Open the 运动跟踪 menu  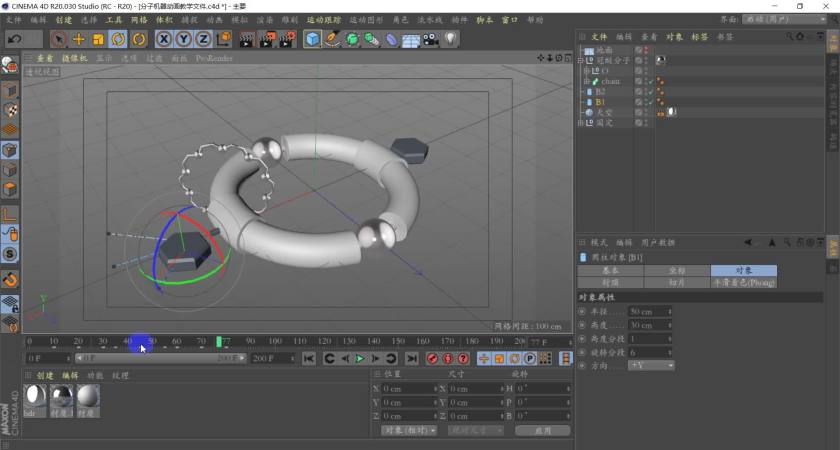point(323,20)
